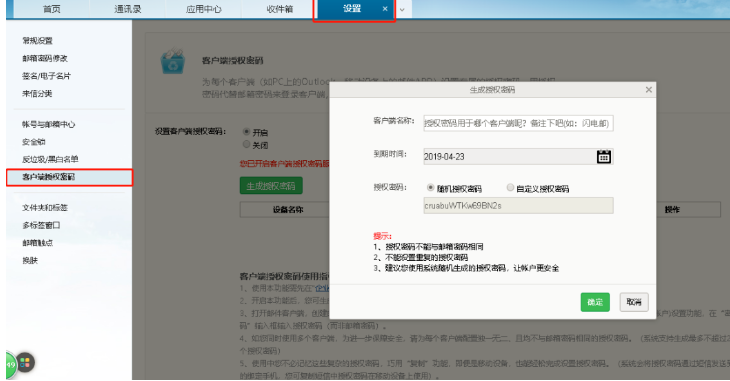The image size is (730, 381).
Task: Select 签名/电子名片 in the sidebar
Action: (46, 76)
